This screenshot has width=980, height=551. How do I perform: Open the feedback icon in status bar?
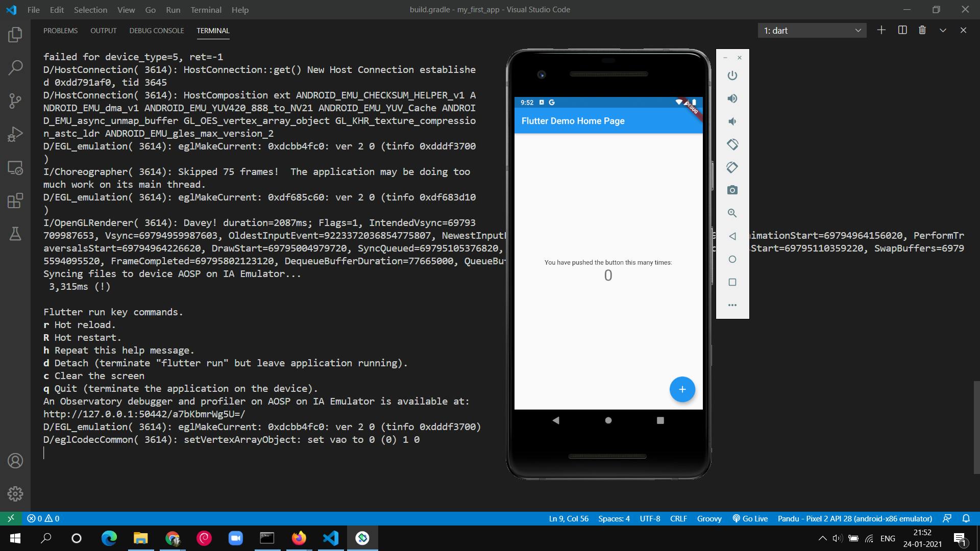click(x=947, y=518)
